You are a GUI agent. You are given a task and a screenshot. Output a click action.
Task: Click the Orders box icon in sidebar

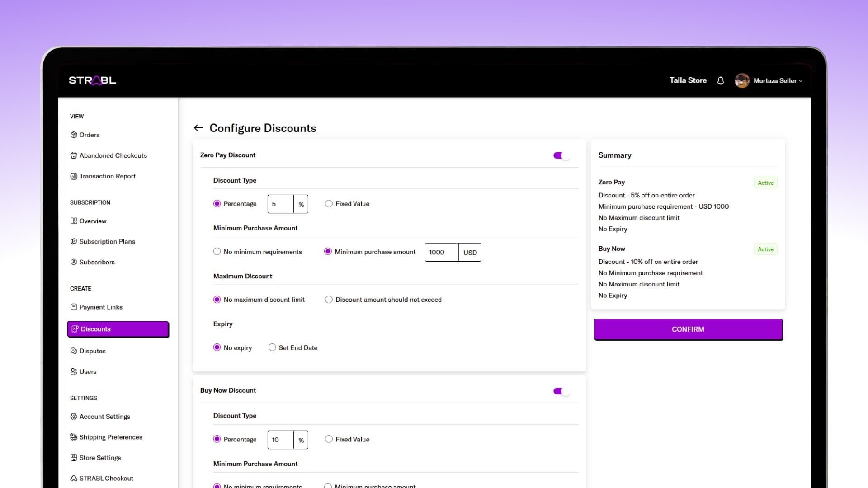click(x=74, y=135)
